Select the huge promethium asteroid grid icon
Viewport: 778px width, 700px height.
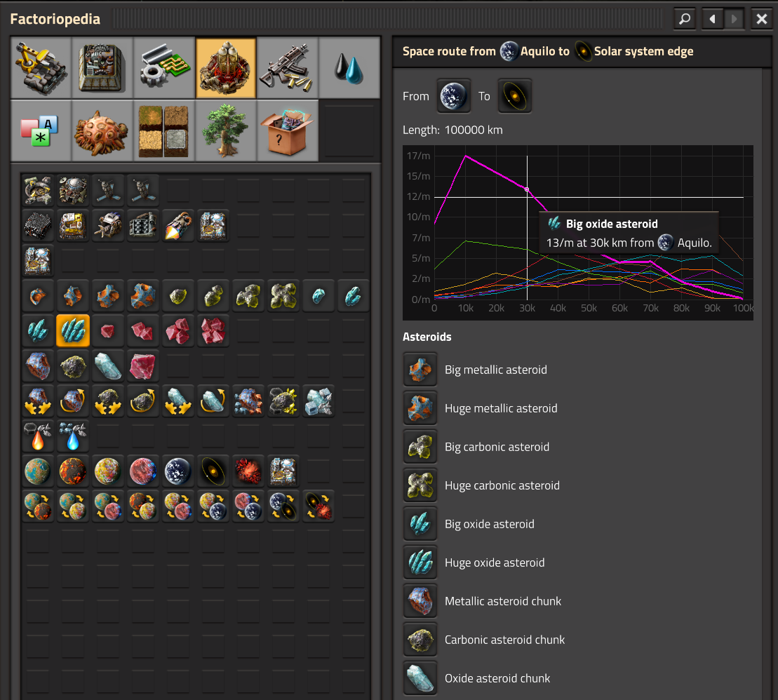coord(213,330)
